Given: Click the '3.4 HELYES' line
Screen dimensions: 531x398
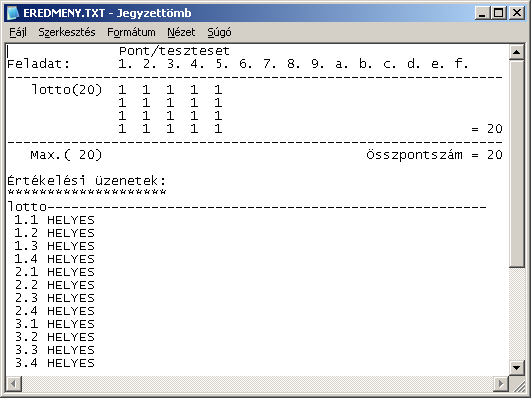Looking at the screenshot, I should coord(54,363).
